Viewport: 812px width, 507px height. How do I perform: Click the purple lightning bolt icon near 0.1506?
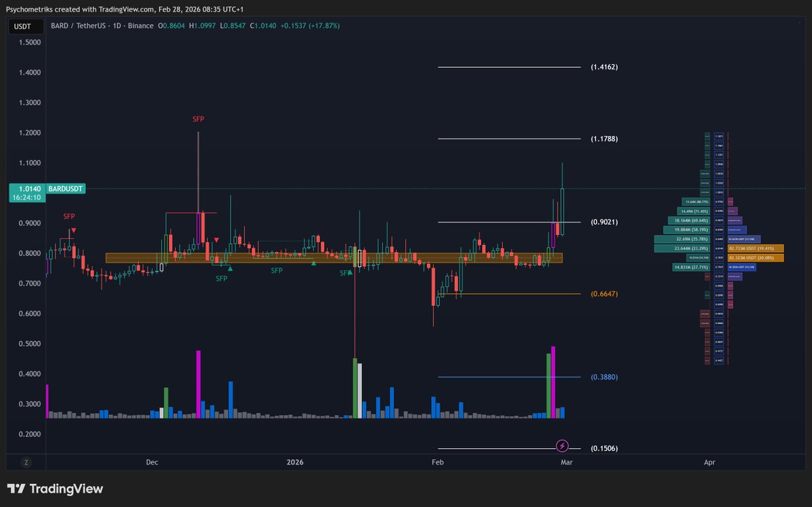[x=562, y=445]
